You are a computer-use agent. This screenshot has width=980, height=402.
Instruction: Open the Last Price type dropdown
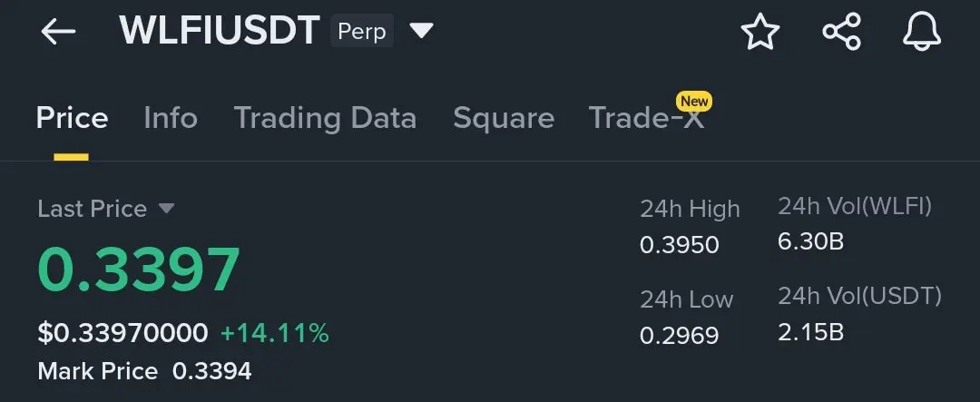coord(166,208)
